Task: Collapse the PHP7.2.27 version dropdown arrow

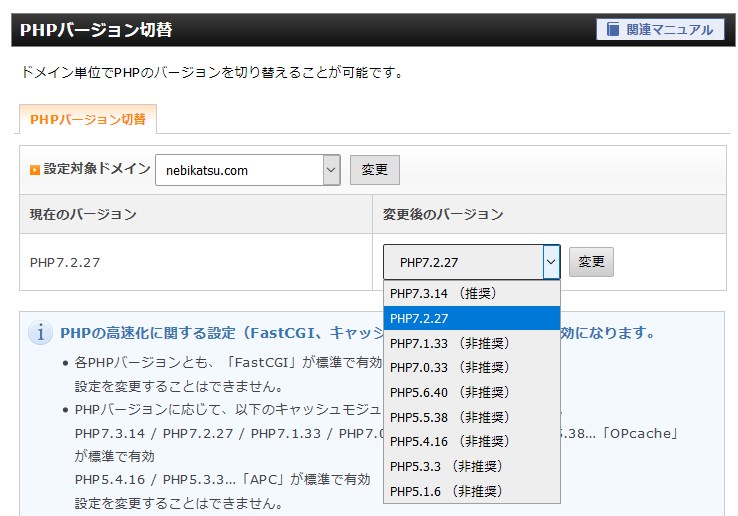Action: tap(551, 262)
